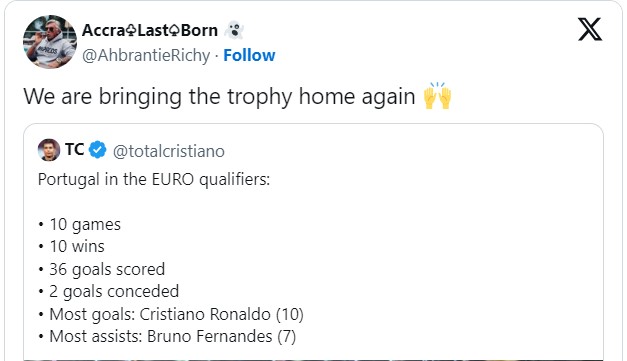Click the Bruno Fernandes most assists line
Screen dimensions: 627x361
(167, 337)
